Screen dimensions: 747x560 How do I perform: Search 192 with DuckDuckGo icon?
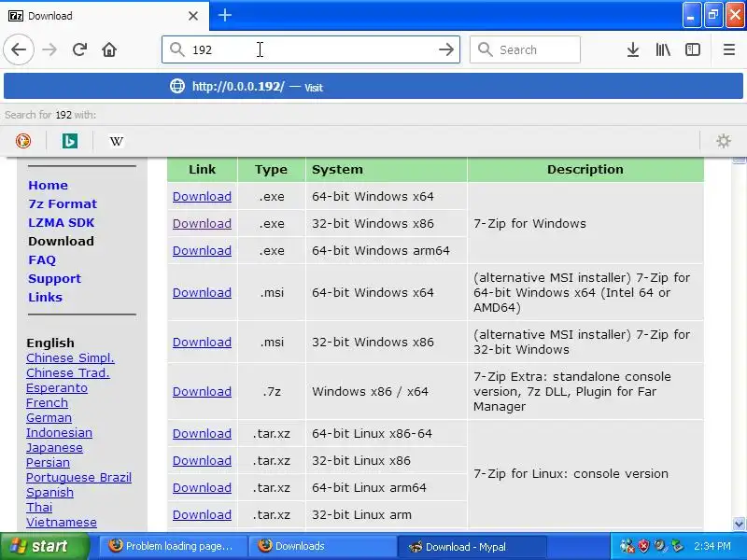(x=22, y=141)
